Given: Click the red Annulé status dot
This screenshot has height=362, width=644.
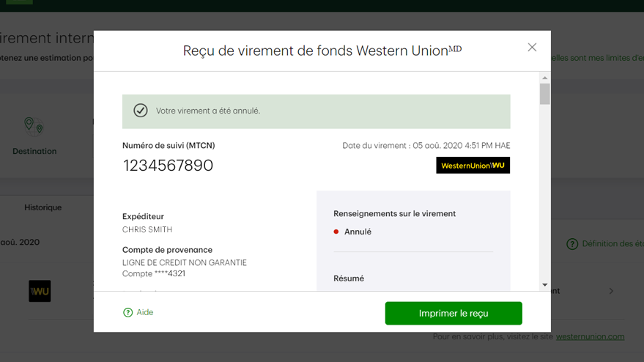Looking at the screenshot, I should coord(336,232).
